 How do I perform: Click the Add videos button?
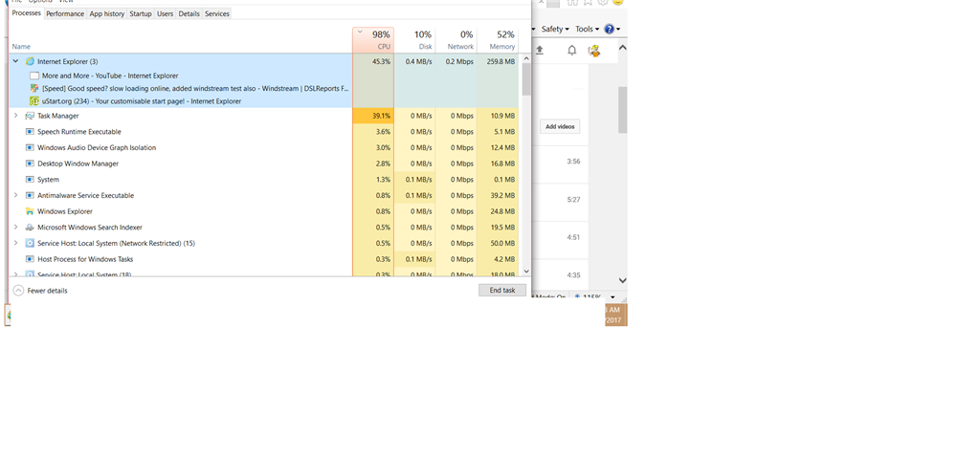(560, 127)
